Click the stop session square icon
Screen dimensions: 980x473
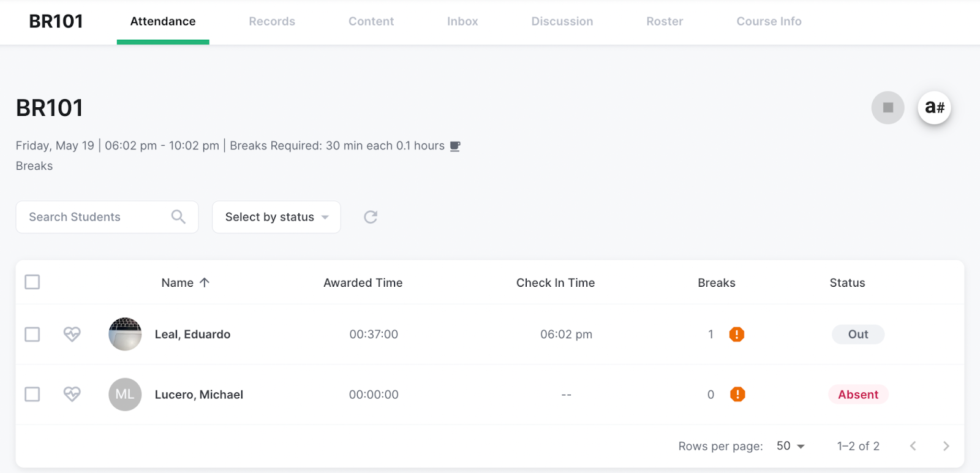point(888,108)
